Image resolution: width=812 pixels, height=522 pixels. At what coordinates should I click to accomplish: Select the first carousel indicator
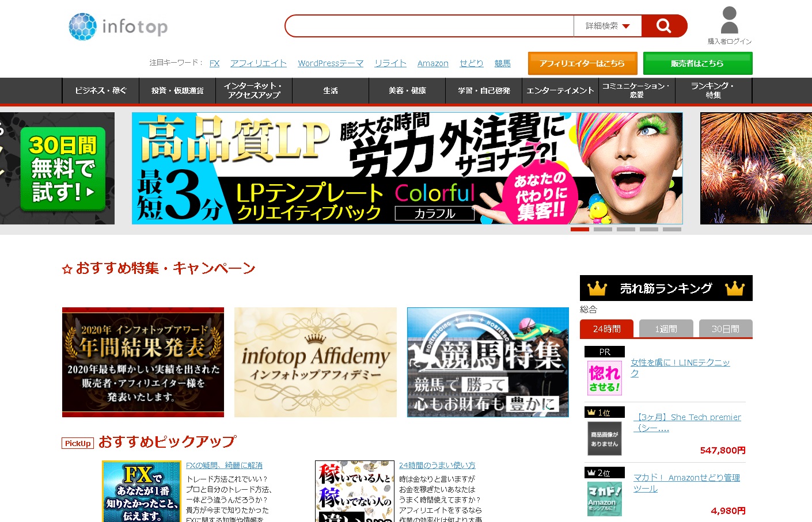point(580,229)
